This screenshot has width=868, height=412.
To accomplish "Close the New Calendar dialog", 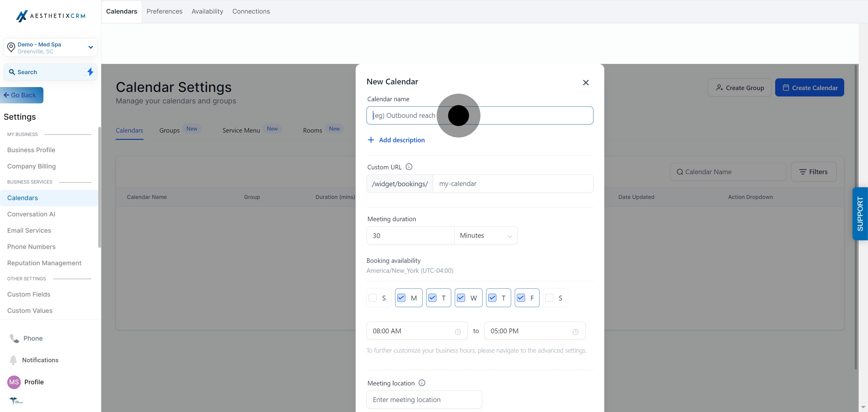I will click(x=586, y=83).
